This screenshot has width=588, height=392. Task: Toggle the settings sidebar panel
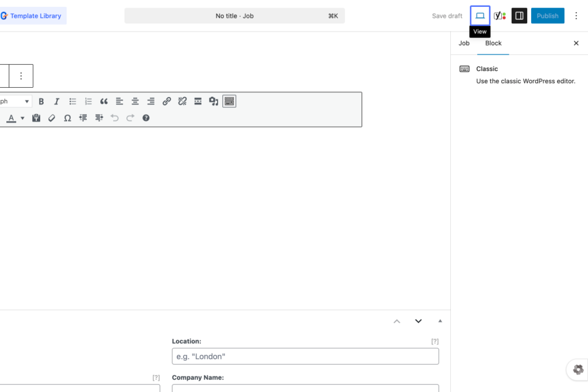(x=519, y=15)
